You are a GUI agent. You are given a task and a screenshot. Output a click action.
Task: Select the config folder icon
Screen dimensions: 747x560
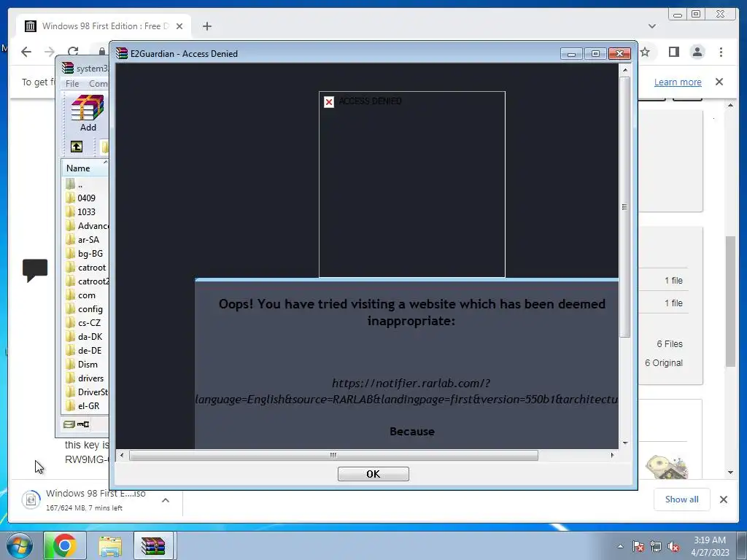tap(71, 309)
